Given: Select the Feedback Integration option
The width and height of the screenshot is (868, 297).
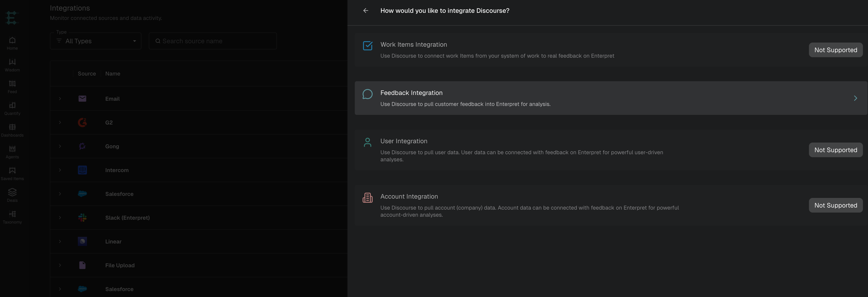Looking at the screenshot, I should click(610, 98).
